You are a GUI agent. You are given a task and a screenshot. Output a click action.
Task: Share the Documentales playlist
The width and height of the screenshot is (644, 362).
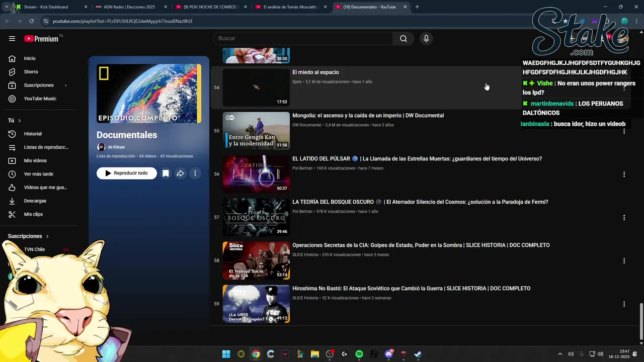(x=180, y=173)
